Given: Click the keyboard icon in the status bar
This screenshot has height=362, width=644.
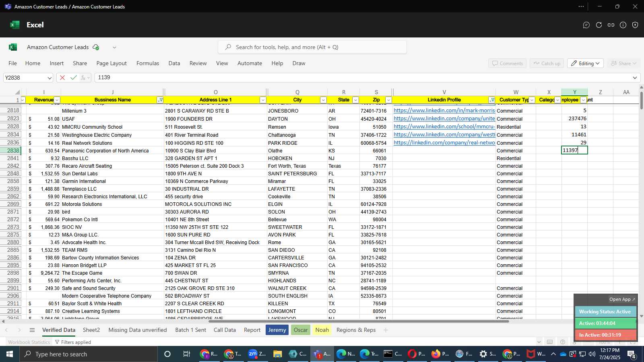Looking at the screenshot, I should point(550,342).
